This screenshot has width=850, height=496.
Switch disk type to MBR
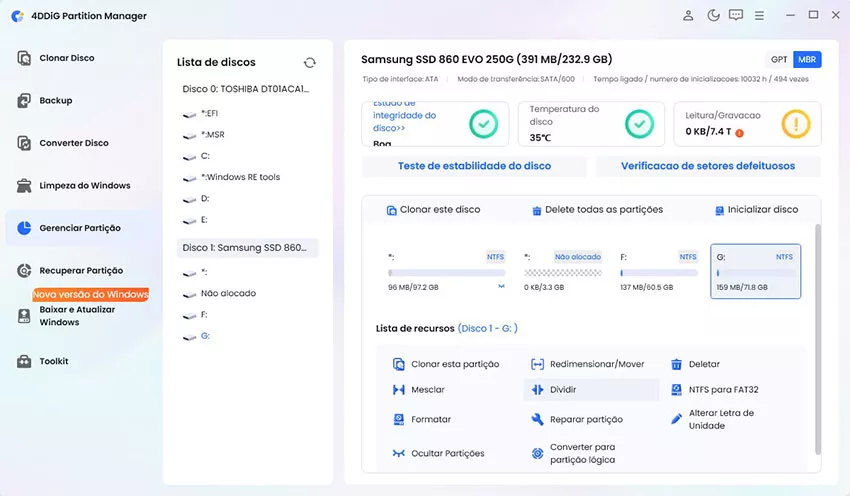(807, 60)
